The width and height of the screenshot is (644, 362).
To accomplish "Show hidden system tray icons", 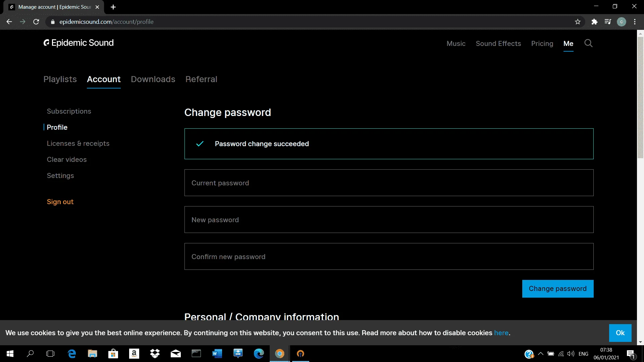I will [x=541, y=354].
